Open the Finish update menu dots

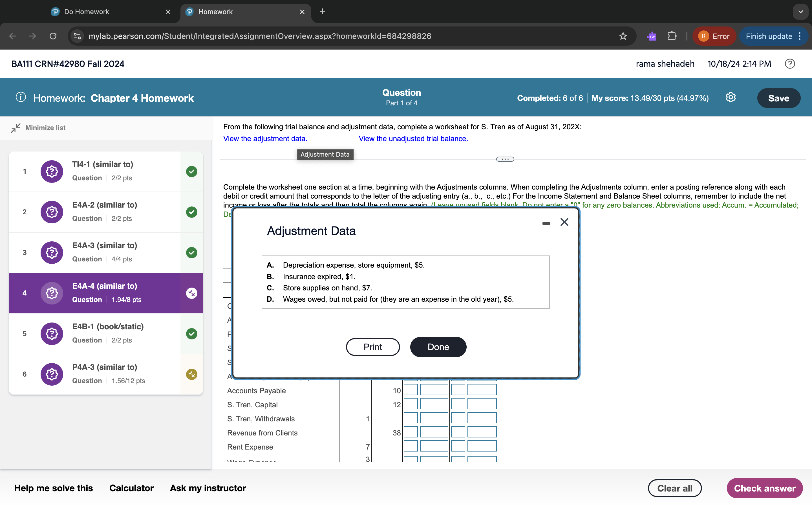pos(800,36)
